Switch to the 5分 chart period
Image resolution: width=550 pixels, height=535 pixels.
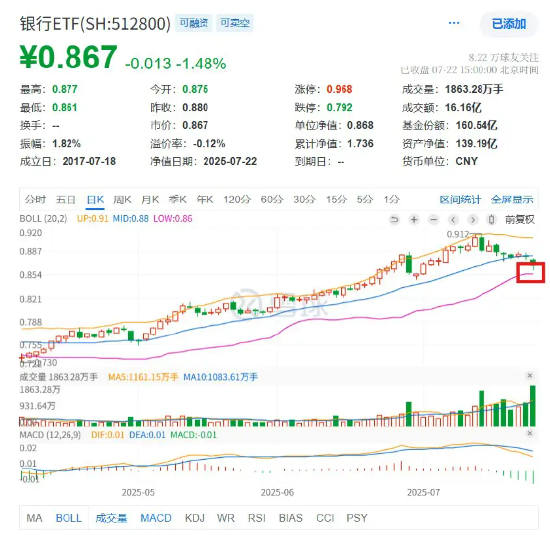[365, 200]
